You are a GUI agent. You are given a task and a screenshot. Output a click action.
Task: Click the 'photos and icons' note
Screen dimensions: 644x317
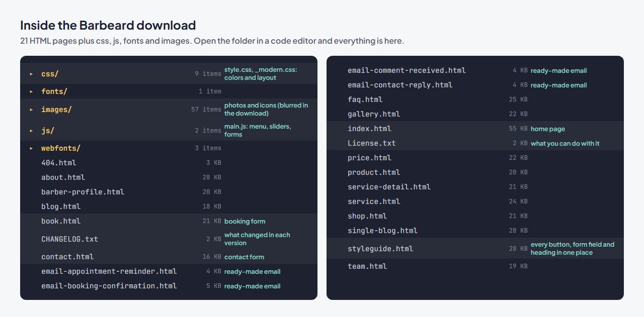(x=266, y=110)
